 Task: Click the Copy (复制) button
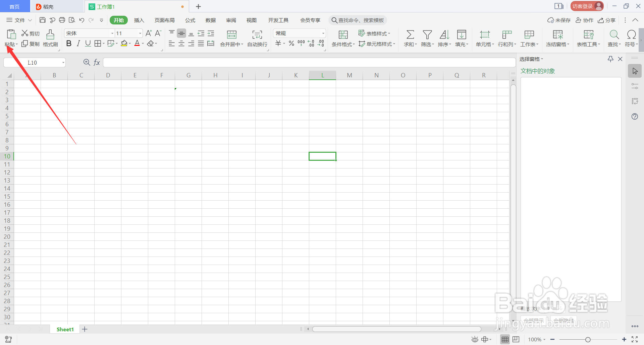tap(31, 44)
